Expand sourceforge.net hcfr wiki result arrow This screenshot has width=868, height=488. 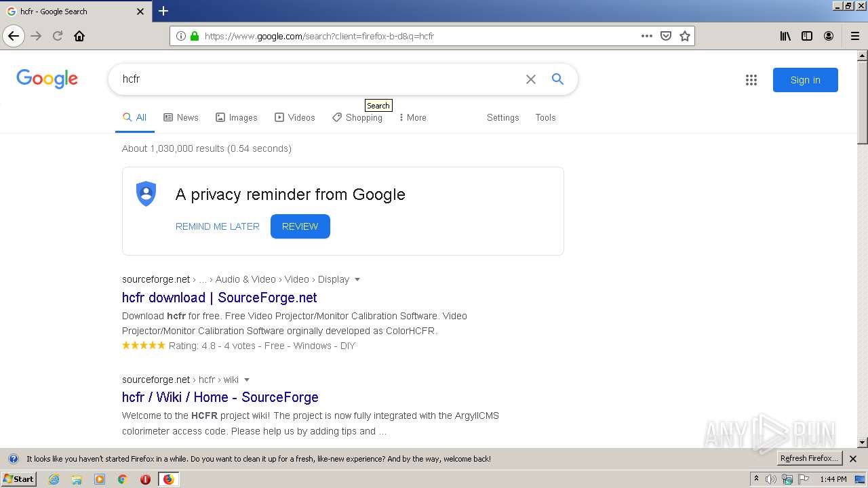247,380
